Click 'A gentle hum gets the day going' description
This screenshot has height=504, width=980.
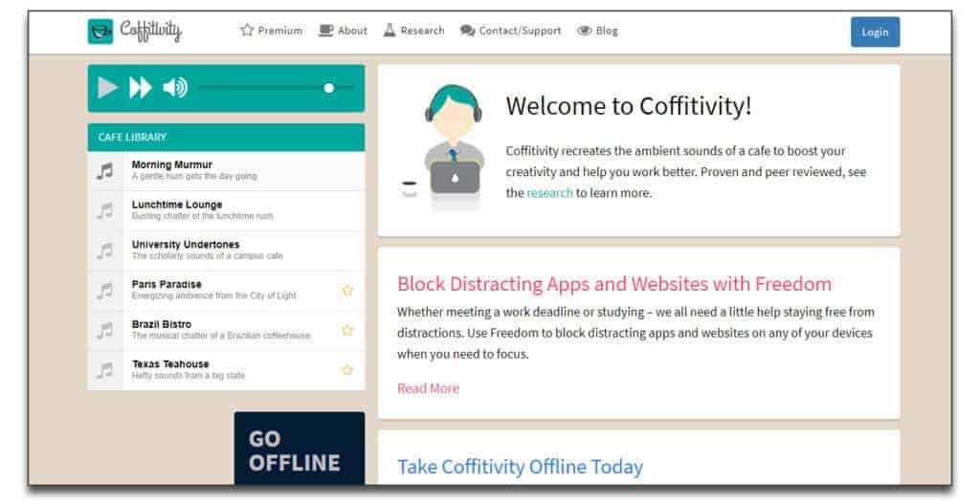(x=194, y=177)
